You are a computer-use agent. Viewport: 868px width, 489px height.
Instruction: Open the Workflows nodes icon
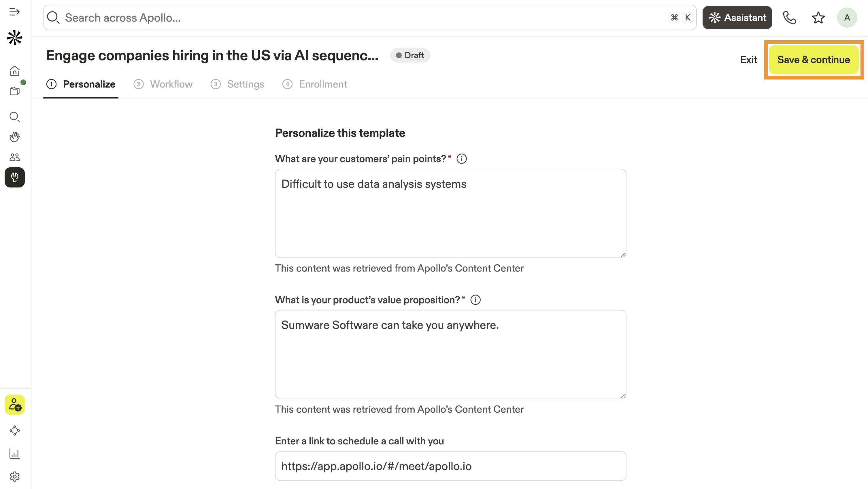[14, 431]
